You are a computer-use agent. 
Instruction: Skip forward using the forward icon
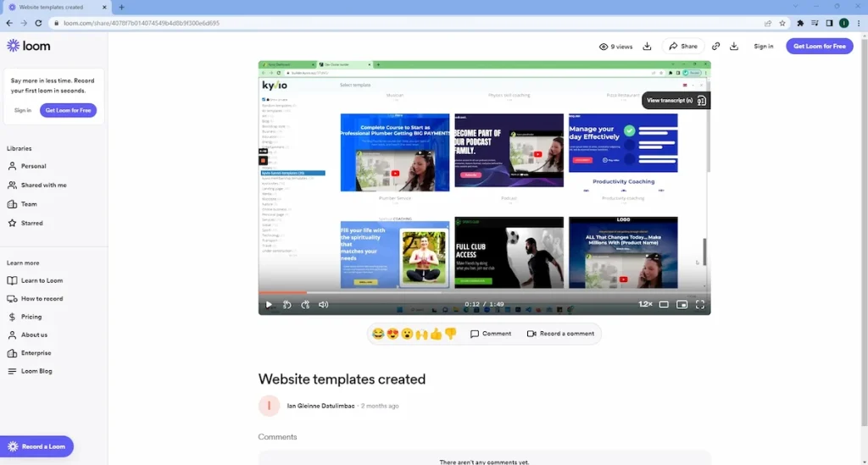coord(305,304)
